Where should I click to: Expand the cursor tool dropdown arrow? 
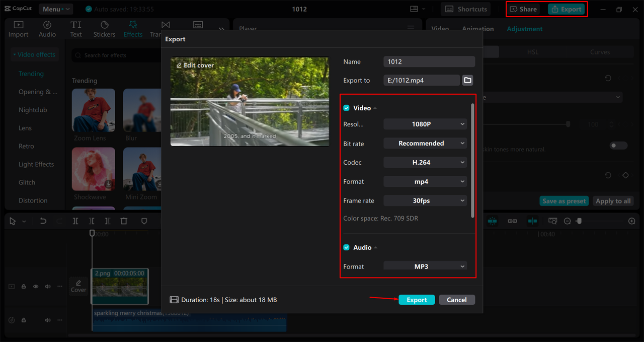pyautogui.click(x=24, y=222)
